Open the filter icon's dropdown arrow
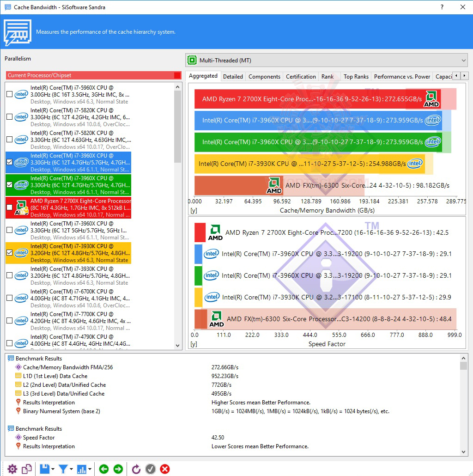 (71, 470)
